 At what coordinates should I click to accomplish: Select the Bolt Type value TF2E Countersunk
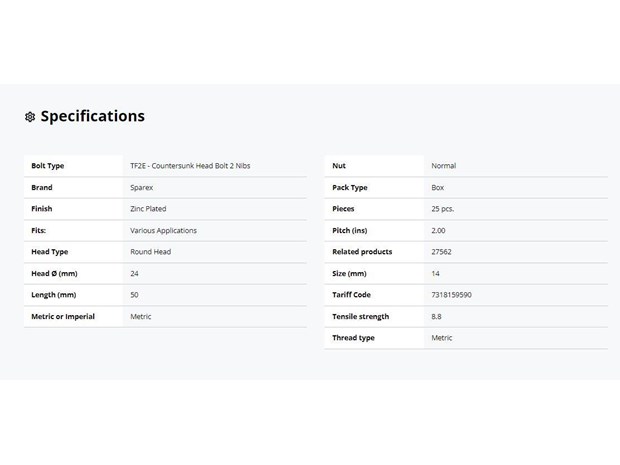[x=190, y=166]
